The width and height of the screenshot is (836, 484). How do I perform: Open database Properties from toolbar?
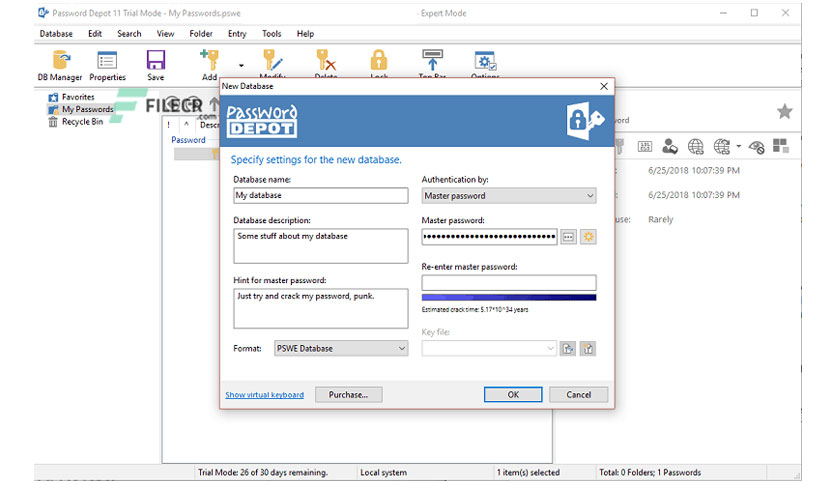click(107, 66)
